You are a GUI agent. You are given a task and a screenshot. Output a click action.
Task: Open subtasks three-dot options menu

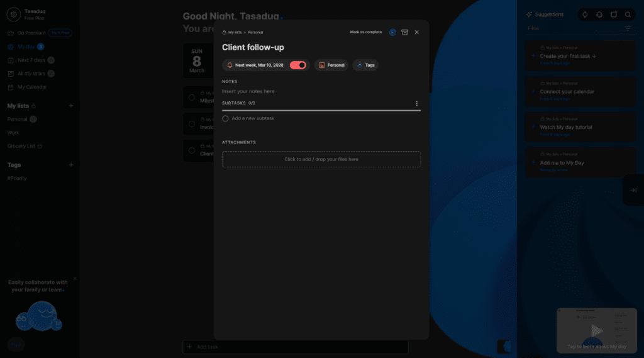(x=416, y=104)
